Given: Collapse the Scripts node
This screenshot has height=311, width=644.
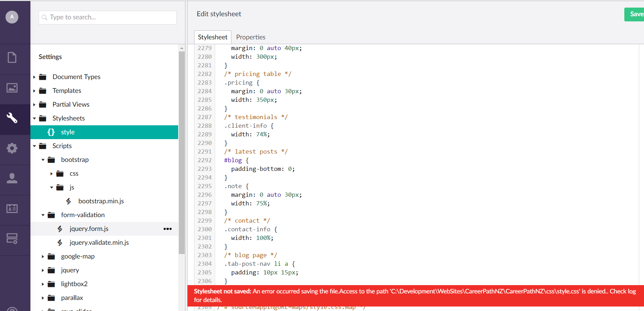Looking at the screenshot, I should tap(34, 146).
